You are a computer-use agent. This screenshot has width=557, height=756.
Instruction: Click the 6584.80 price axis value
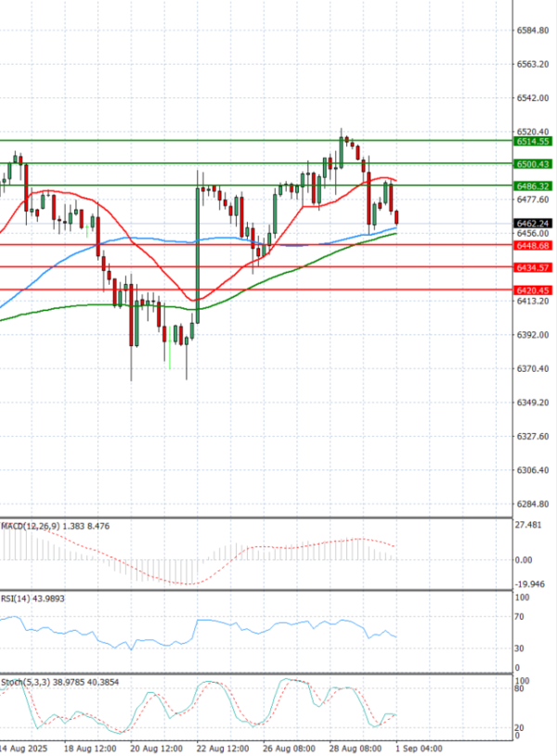pyautogui.click(x=533, y=31)
